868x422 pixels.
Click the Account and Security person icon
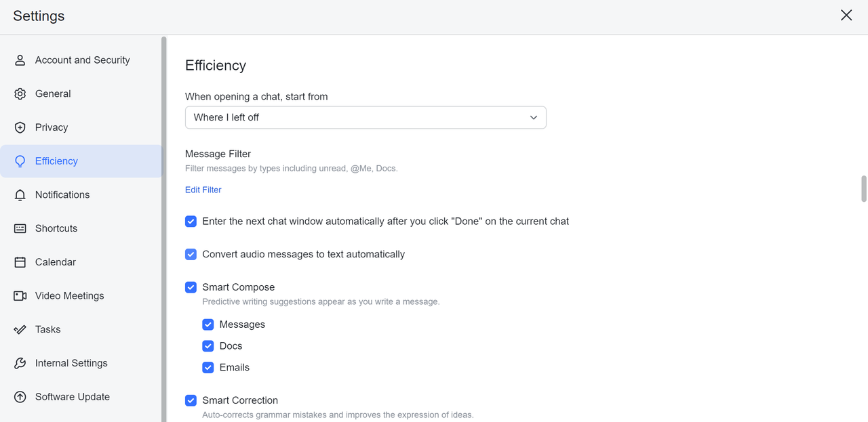pos(20,60)
